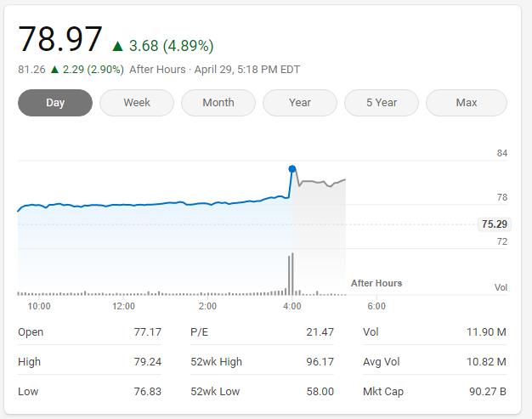The image size is (532, 419).
Task: Click the green price change arrow
Action: pyautogui.click(x=118, y=46)
